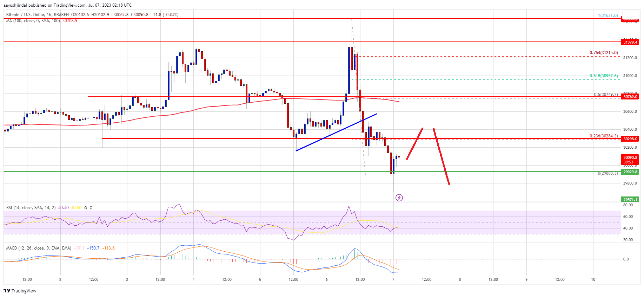Click the MACD signal value -113.6
644x297 pixels.
(108, 248)
